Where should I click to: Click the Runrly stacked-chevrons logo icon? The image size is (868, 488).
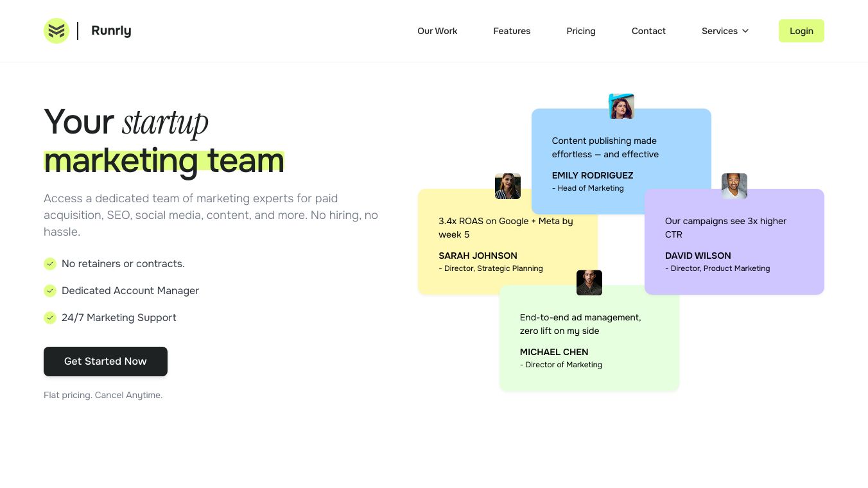coord(56,31)
